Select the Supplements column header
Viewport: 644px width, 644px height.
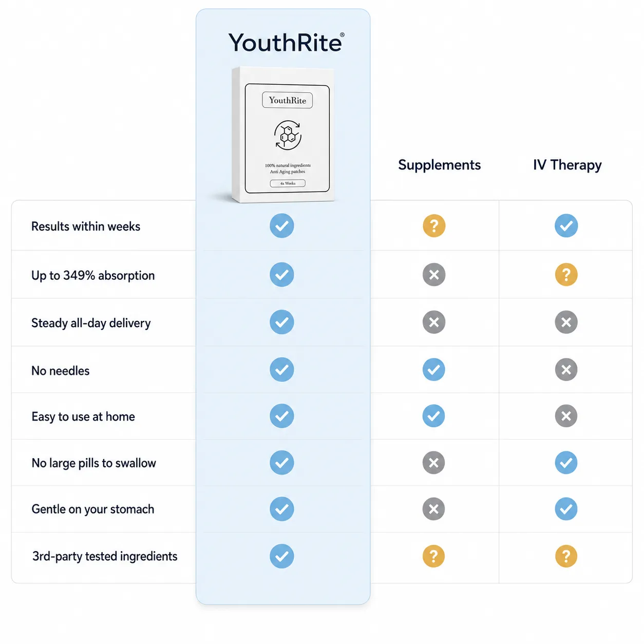439,165
